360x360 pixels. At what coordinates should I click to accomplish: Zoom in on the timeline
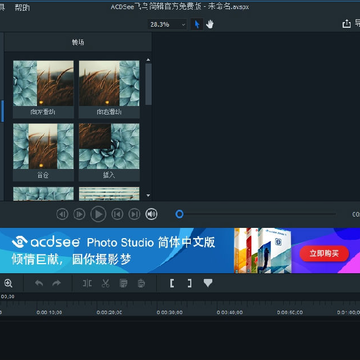point(8,284)
